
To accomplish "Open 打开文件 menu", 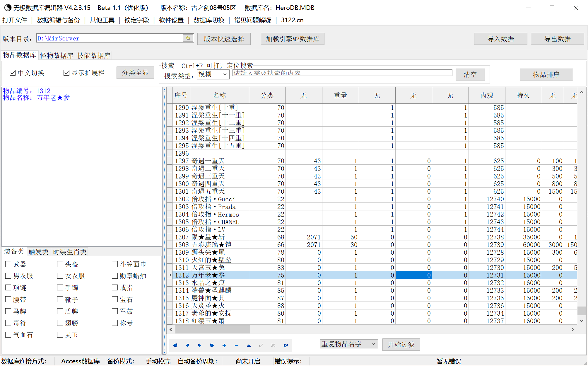I will point(15,20).
